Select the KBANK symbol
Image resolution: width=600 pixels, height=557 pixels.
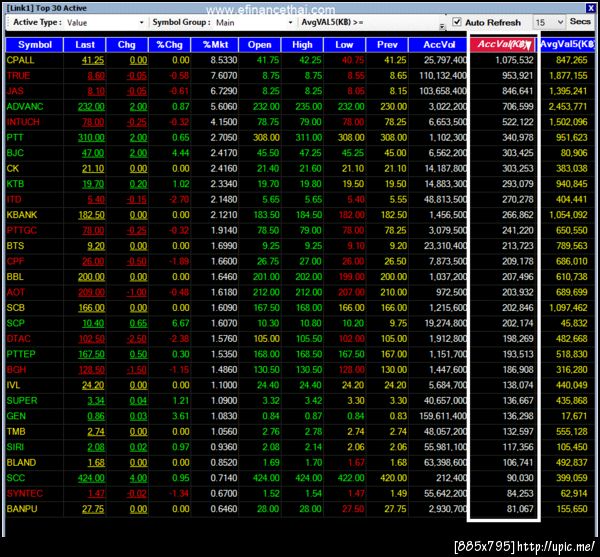22,215
